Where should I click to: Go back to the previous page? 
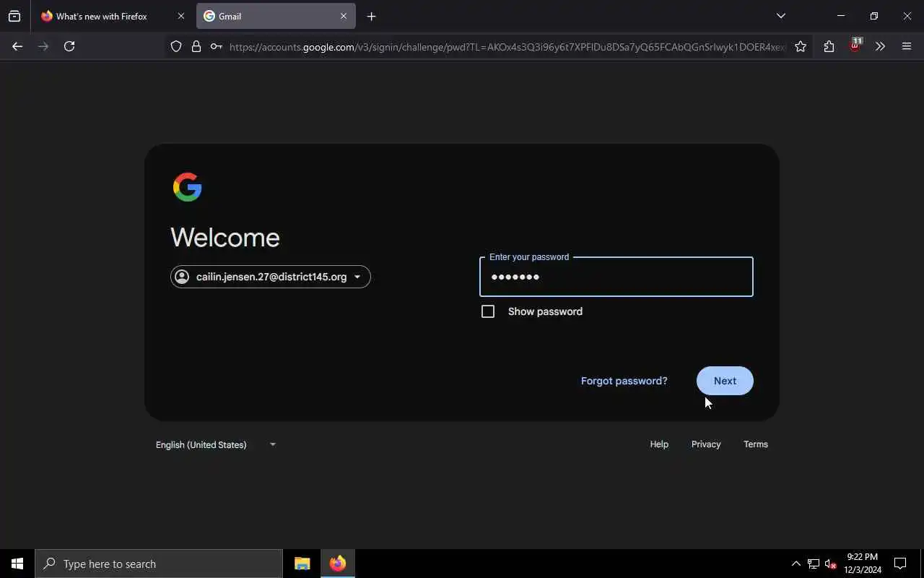click(17, 46)
